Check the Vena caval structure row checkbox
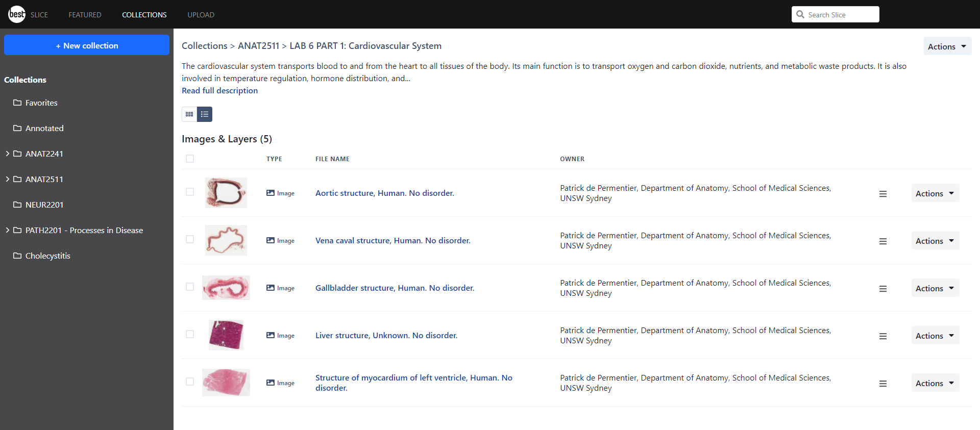The width and height of the screenshot is (980, 430). [190, 239]
